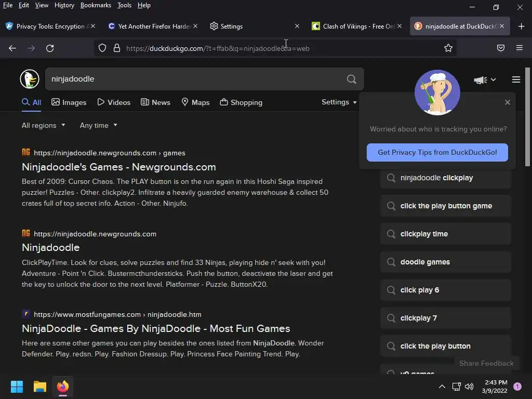Search related term ninjadoodle clickplay
The image size is (532, 399).
[x=445, y=178]
